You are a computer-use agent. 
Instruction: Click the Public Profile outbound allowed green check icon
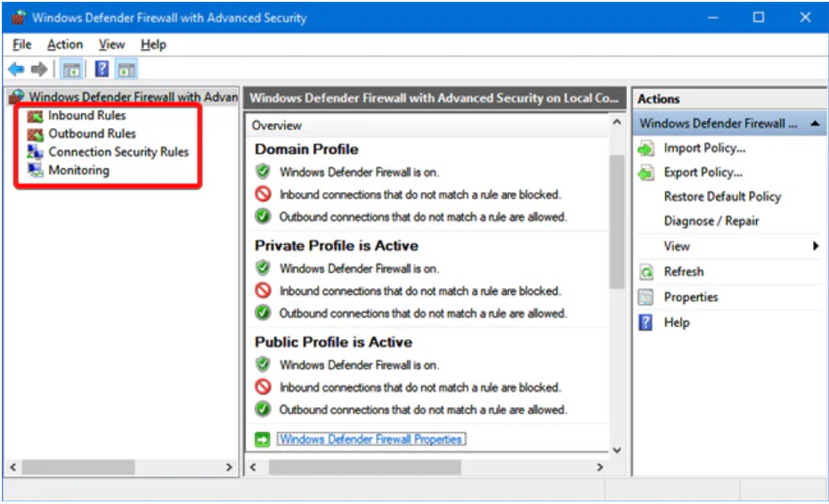click(263, 409)
